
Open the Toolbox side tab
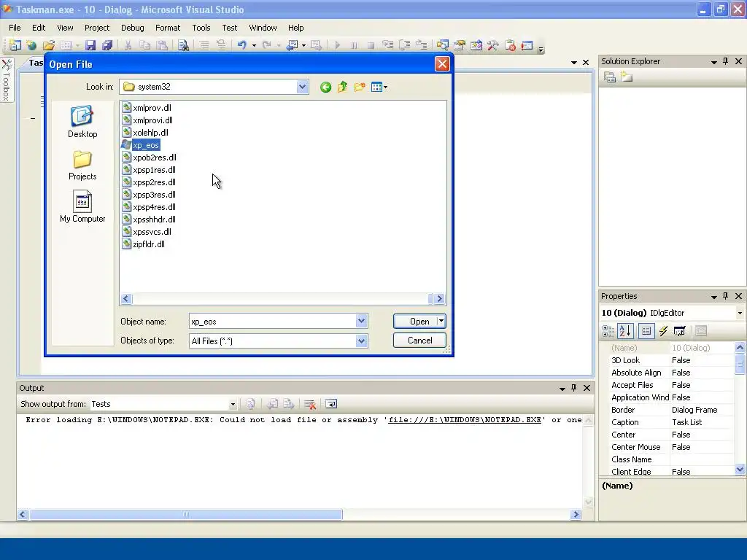click(x=7, y=80)
